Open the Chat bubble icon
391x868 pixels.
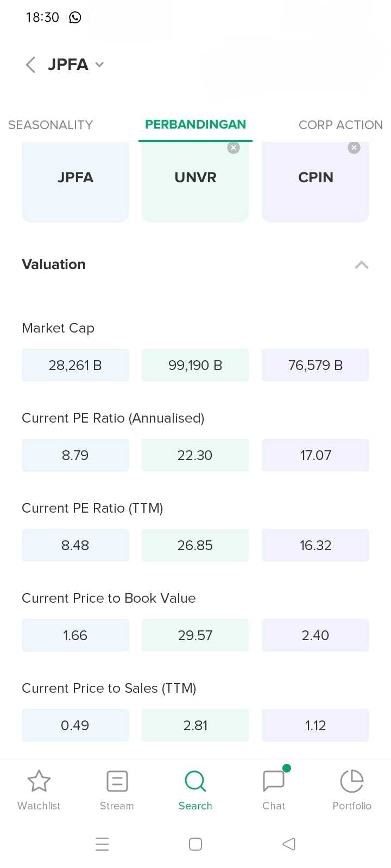point(274,782)
